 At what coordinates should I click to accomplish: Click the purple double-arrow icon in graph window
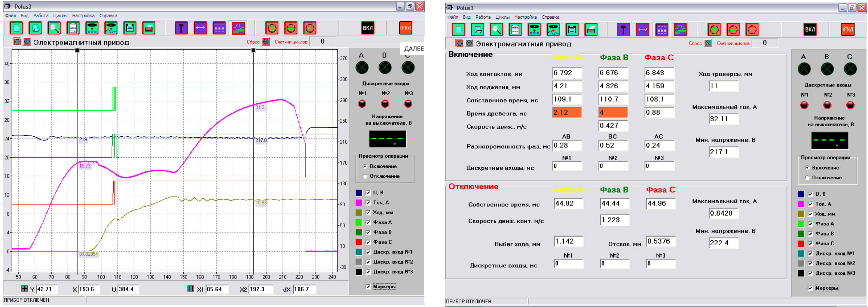coord(200,28)
